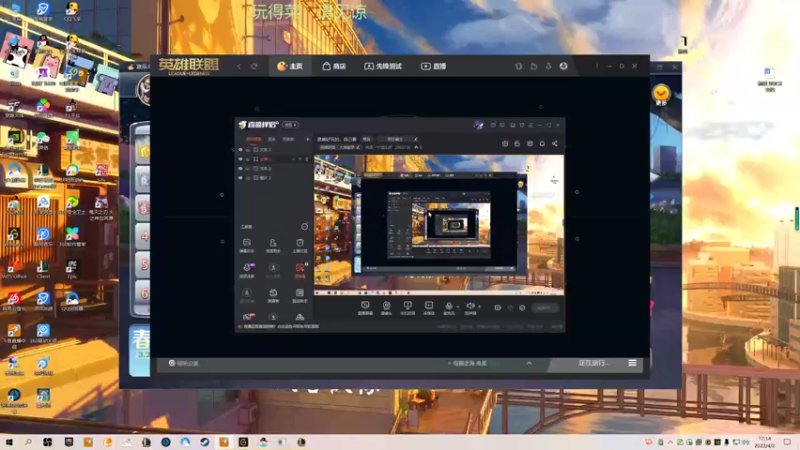
Task: Click the start live button in 直播伴侣
Action: pos(544,308)
